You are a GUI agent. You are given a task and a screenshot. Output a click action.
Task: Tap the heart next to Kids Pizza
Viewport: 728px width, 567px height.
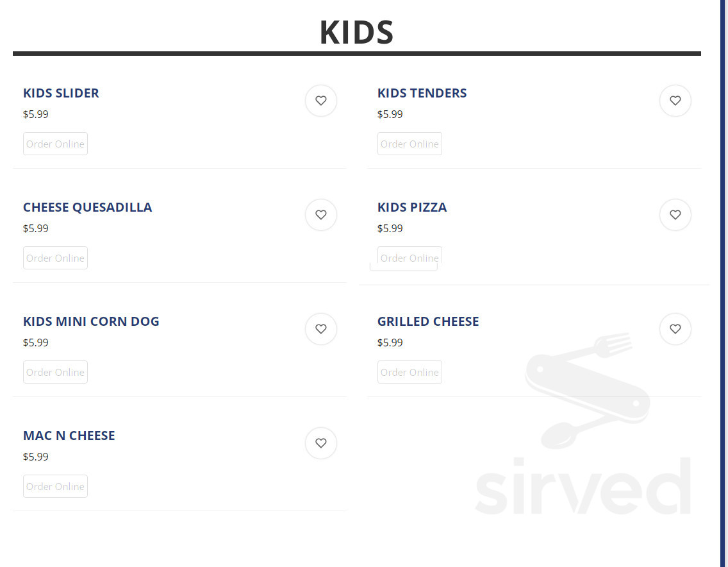(x=675, y=215)
